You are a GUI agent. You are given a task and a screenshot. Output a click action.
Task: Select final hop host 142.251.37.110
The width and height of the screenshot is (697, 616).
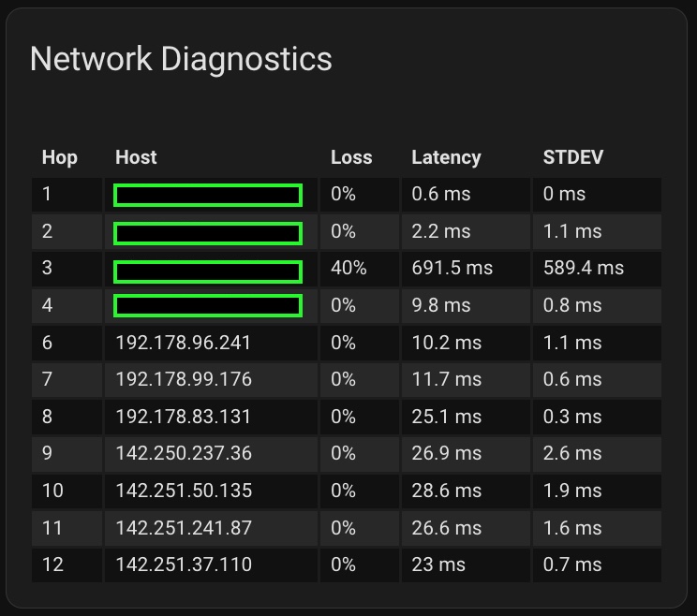(184, 565)
